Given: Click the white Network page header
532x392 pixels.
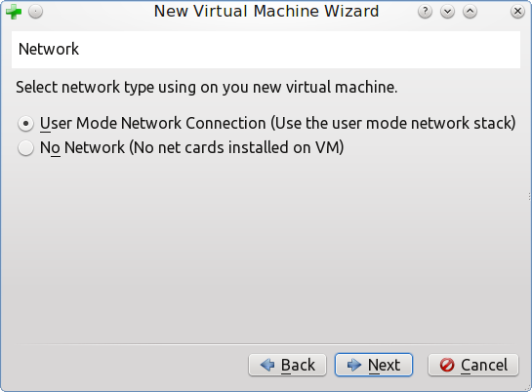Looking at the screenshot, I should point(266,50).
